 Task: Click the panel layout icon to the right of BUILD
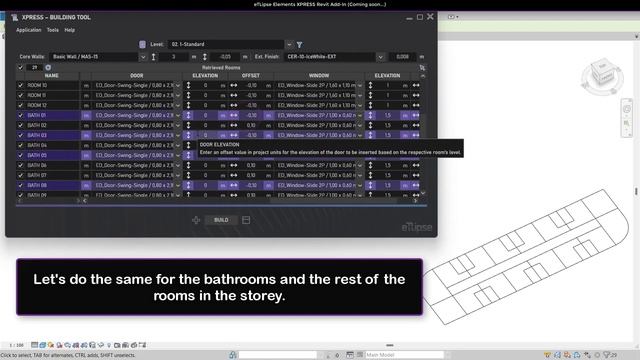click(x=246, y=220)
